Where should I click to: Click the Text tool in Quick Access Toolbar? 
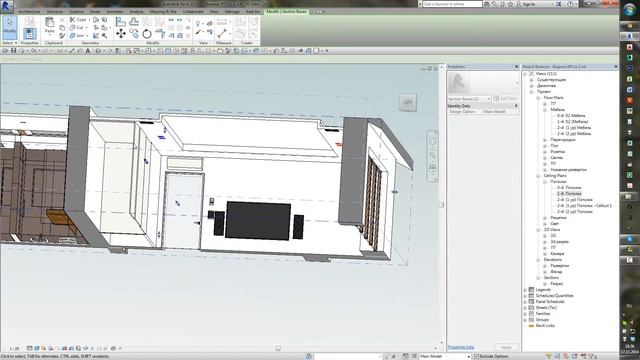point(88,51)
